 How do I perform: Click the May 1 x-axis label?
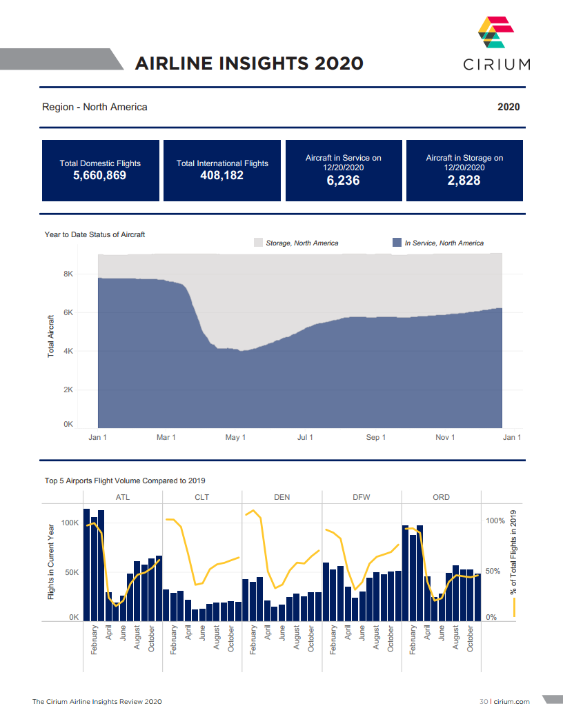235,438
